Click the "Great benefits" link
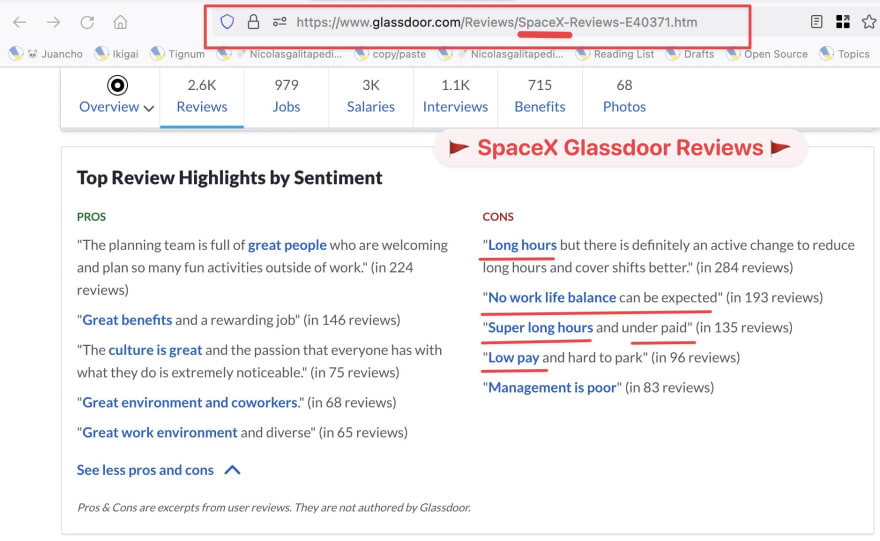 127,320
